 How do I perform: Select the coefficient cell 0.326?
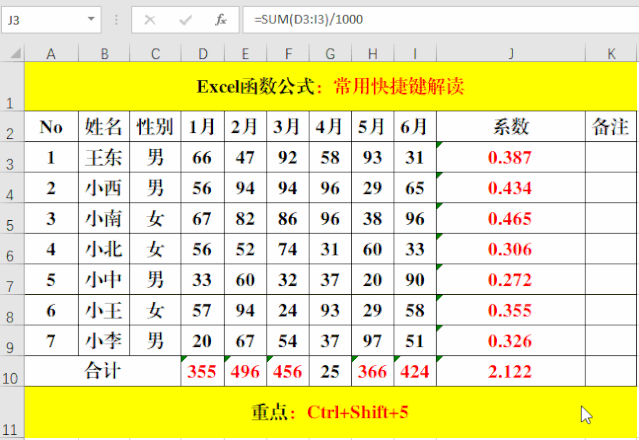(x=511, y=341)
